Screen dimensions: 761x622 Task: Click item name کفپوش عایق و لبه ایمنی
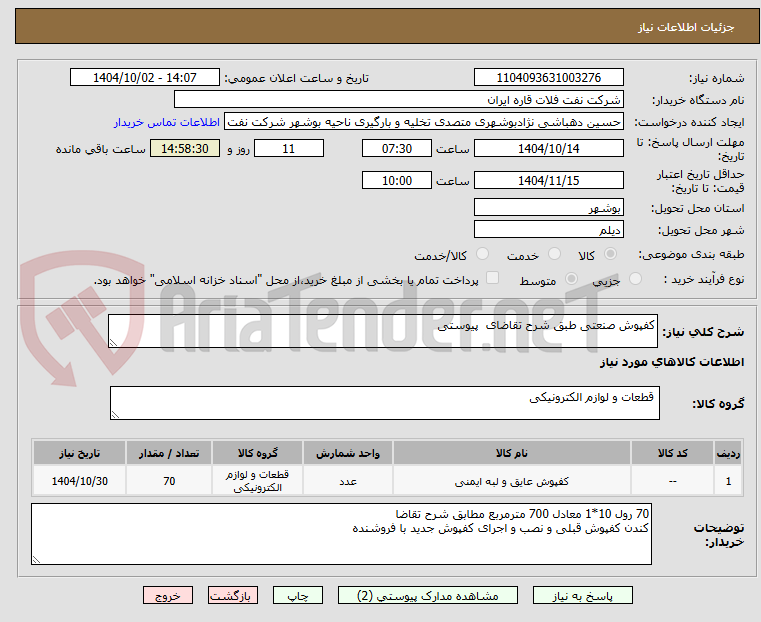point(512,481)
